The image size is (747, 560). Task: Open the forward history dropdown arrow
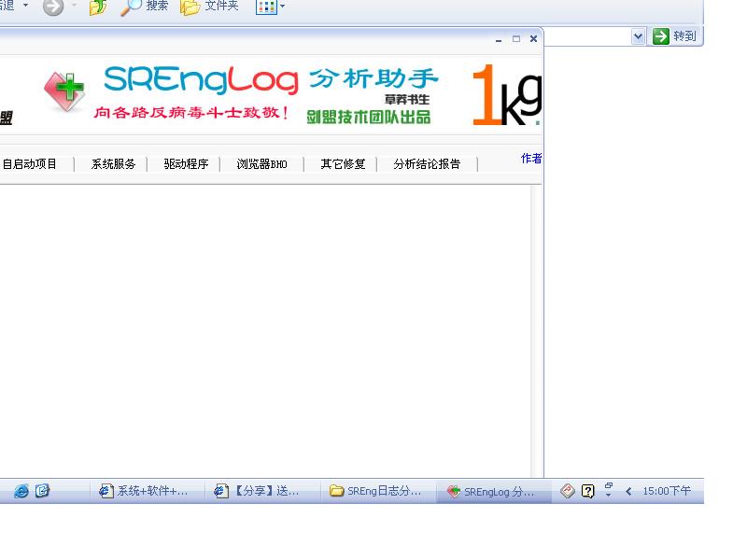tap(75, 6)
